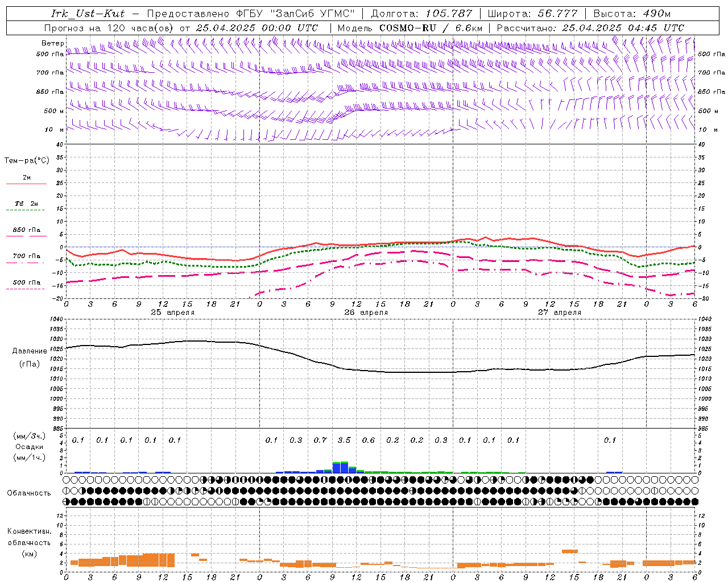Click the (мм/3ч.) precipitation unit label

pos(30,436)
